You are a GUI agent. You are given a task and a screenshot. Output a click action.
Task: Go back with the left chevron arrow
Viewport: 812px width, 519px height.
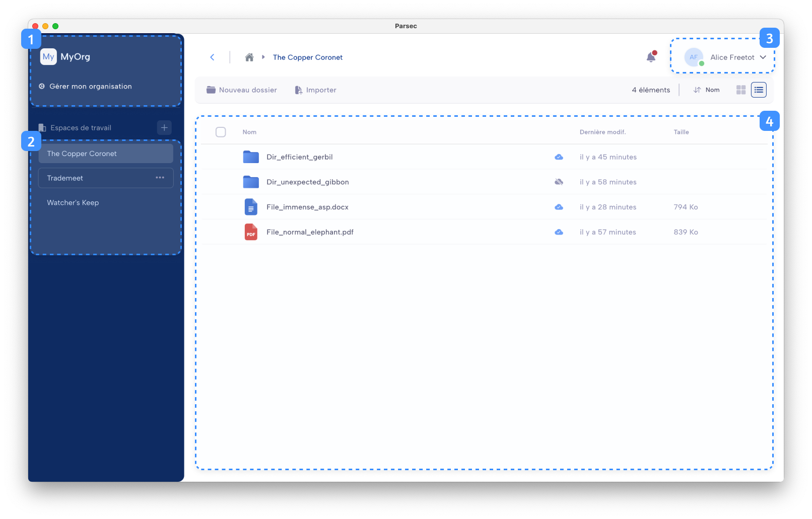(212, 57)
